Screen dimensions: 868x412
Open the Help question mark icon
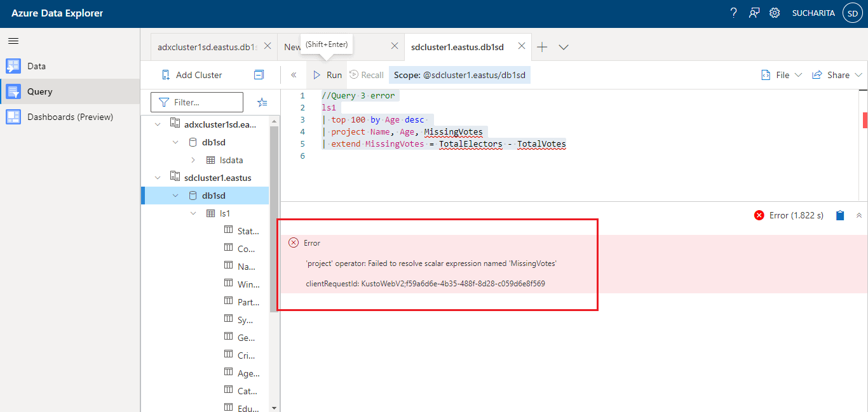point(733,12)
